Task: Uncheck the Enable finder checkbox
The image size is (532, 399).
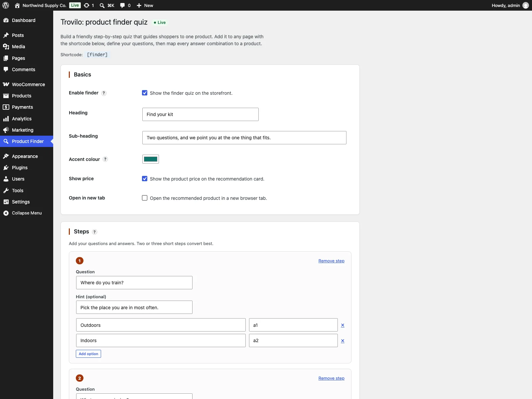Action: (x=145, y=93)
